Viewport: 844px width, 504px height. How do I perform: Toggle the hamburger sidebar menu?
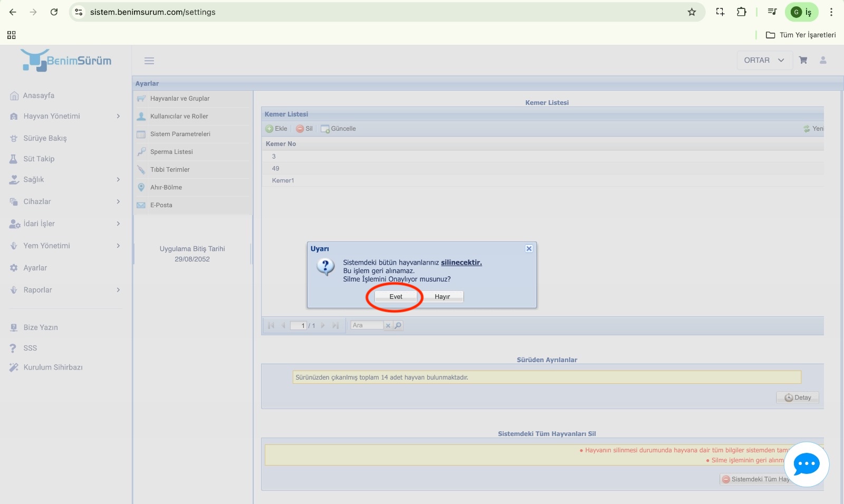149,61
